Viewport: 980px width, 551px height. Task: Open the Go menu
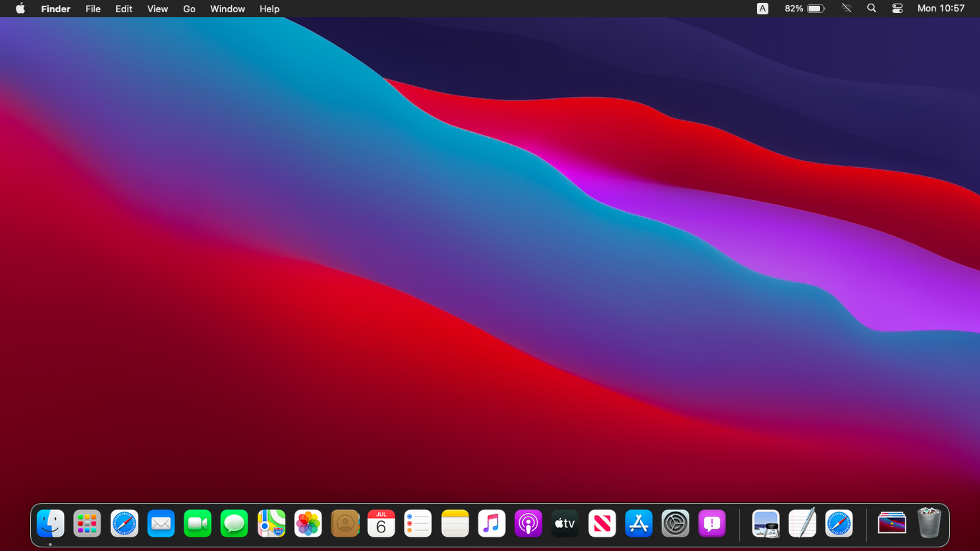[x=189, y=9]
